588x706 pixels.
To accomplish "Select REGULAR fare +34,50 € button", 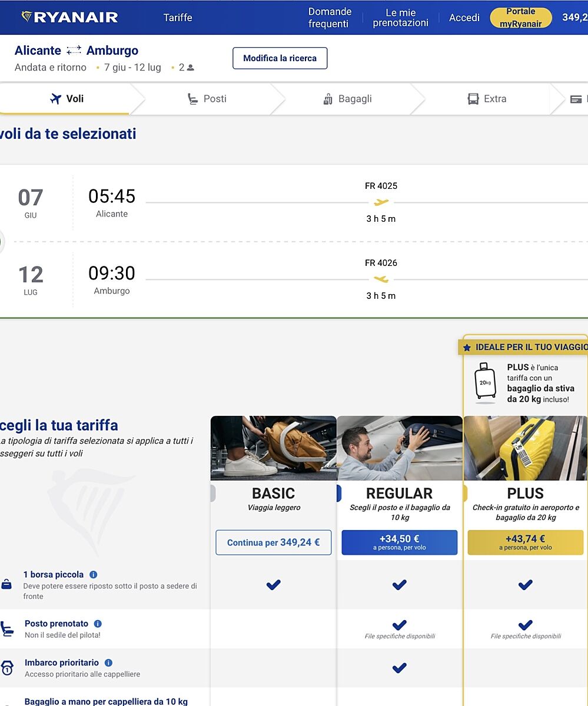I will pyautogui.click(x=399, y=542).
